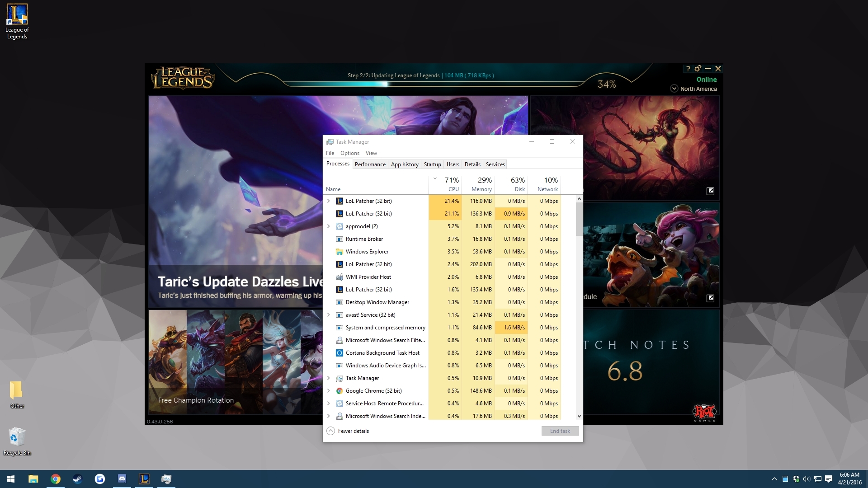Open the File menu in Task Manager
The width and height of the screenshot is (868, 488).
pos(330,153)
